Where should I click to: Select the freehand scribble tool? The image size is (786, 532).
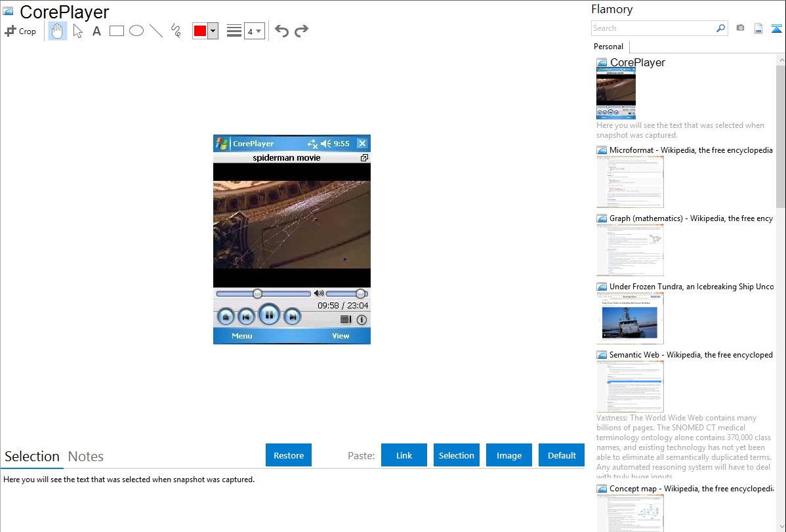176,31
